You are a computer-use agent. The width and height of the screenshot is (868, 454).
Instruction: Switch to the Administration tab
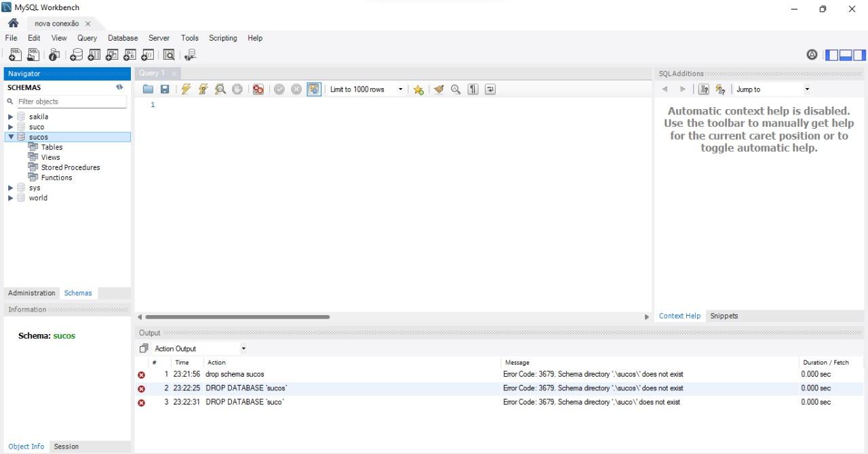(31, 293)
